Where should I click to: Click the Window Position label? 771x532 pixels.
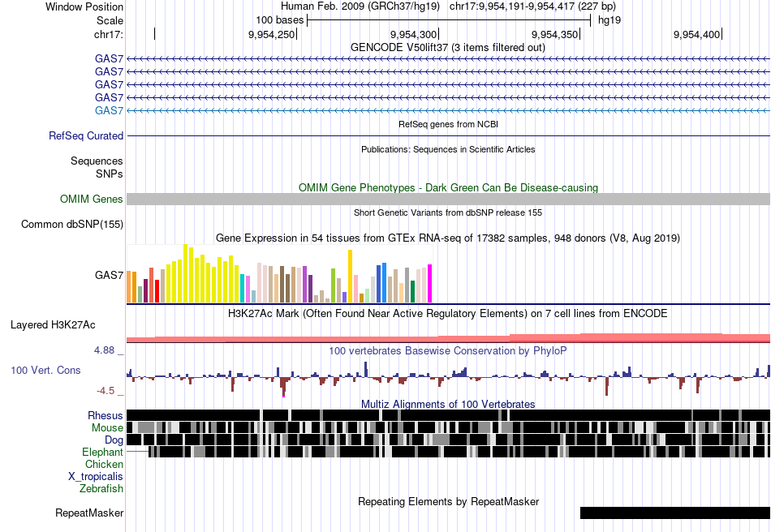coord(84,6)
